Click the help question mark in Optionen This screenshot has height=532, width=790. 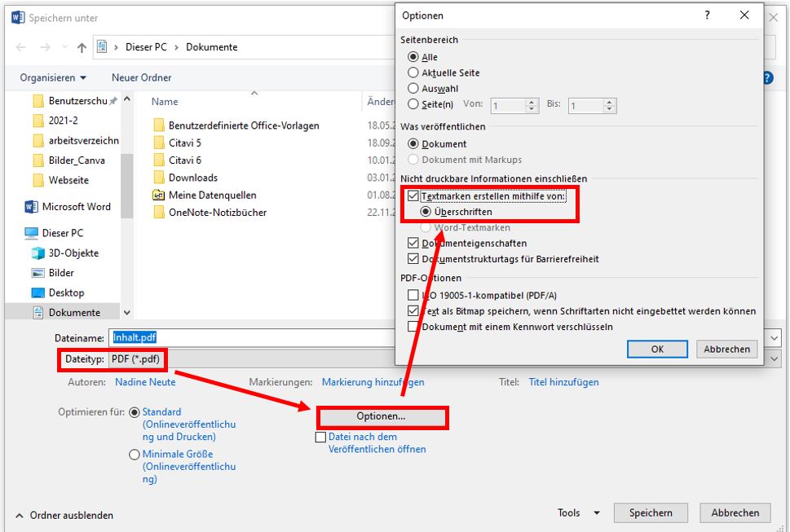[x=707, y=15]
